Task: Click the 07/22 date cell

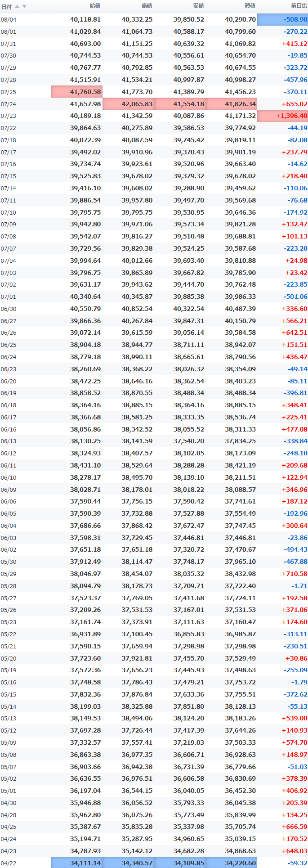Action: 9,128
